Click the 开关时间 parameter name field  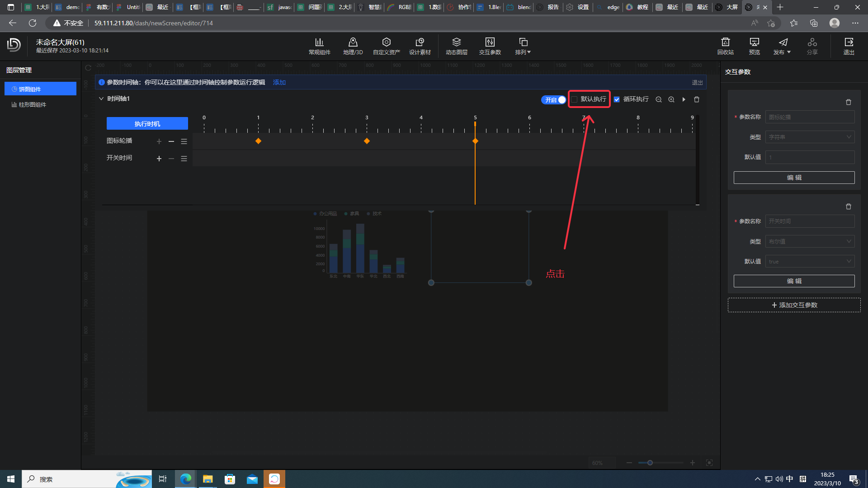[810, 221]
